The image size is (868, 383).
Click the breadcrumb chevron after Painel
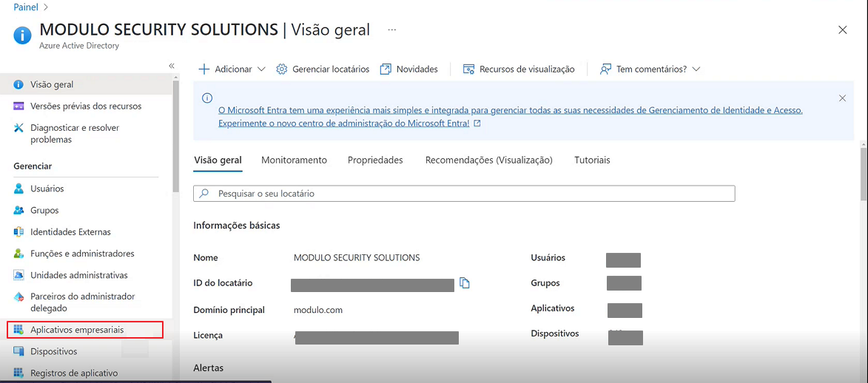[x=45, y=7]
